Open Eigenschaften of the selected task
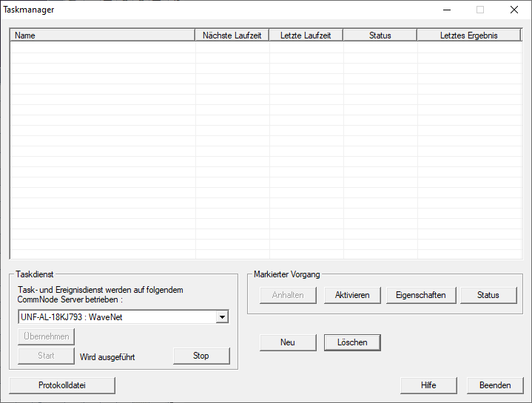The width and height of the screenshot is (532, 403). point(421,295)
